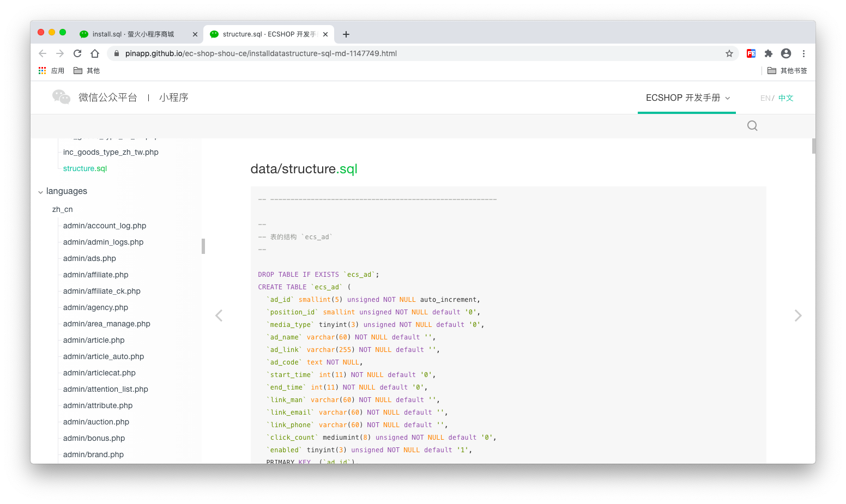Click the WeChat logo icon

61,97
